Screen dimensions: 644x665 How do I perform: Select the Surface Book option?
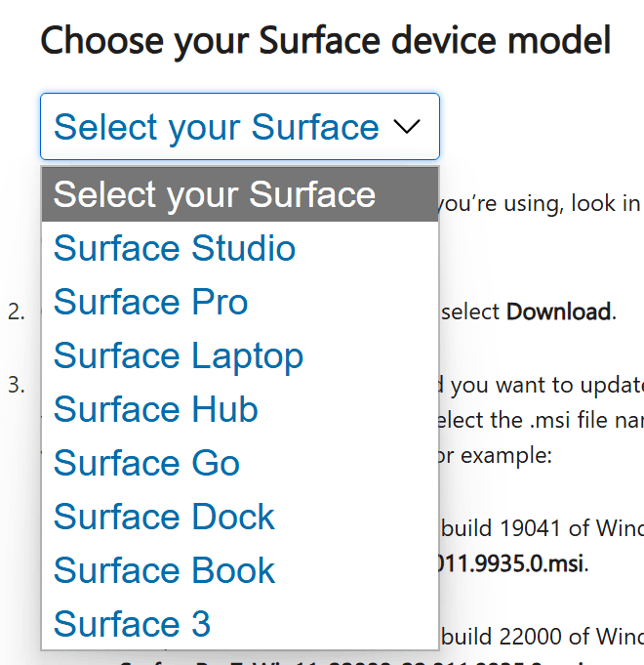coord(164,570)
